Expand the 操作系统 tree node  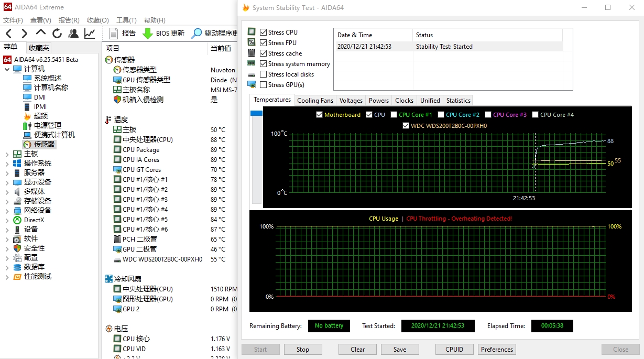tap(7, 163)
